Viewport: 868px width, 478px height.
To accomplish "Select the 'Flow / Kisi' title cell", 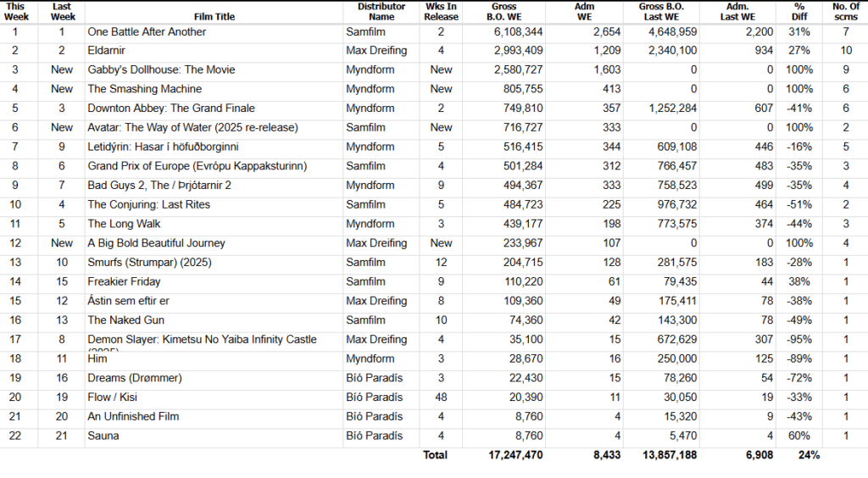I will 113,397.
